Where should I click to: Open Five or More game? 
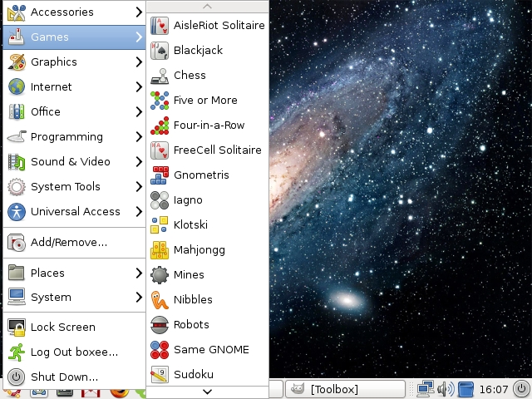pyautogui.click(x=207, y=100)
